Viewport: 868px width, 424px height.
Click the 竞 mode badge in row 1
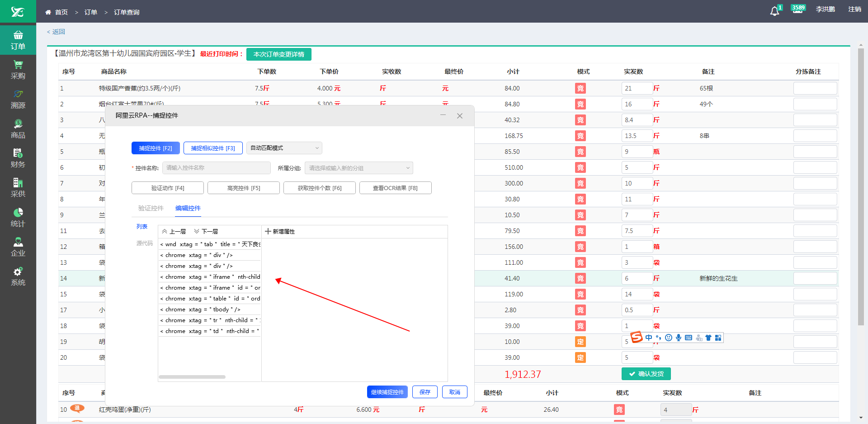click(580, 88)
